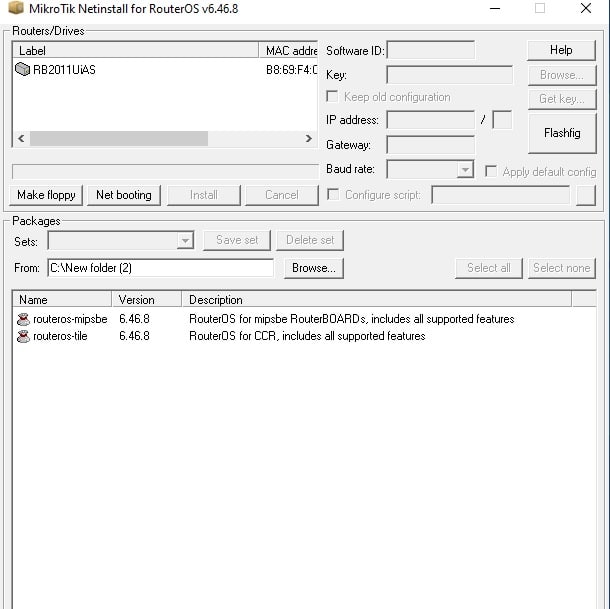
Task: Click the Install button
Action: point(204,195)
